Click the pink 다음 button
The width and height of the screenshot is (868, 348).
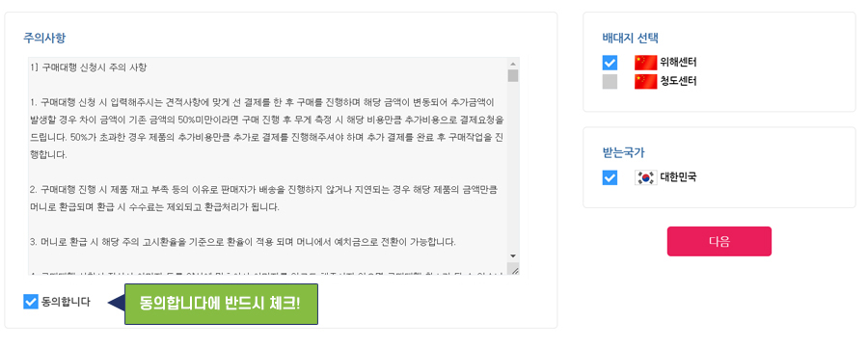(719, 241)
